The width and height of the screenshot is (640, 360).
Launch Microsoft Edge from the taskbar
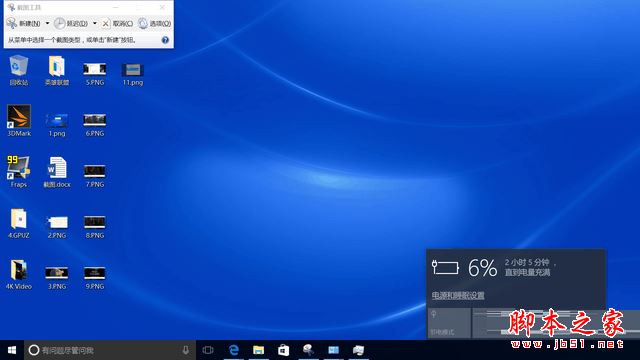click(233, 350)
